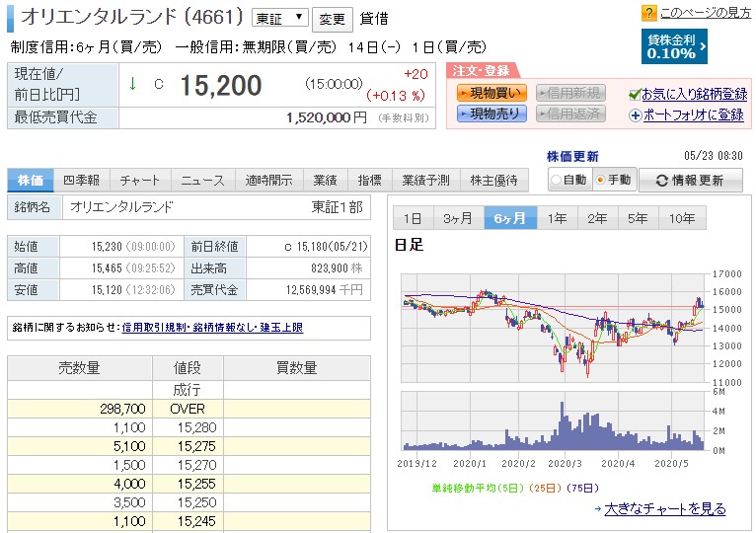Click the daily candlestick price chart

tap(555, 328)
